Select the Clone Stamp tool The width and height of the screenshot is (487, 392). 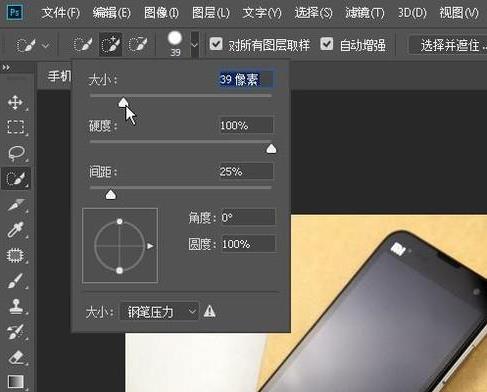(16, 306)
